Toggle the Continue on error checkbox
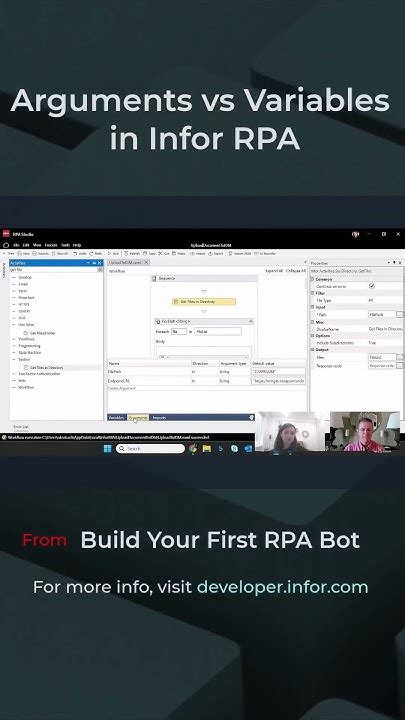The width and height of the screenshot is (405, 720). 372,286
